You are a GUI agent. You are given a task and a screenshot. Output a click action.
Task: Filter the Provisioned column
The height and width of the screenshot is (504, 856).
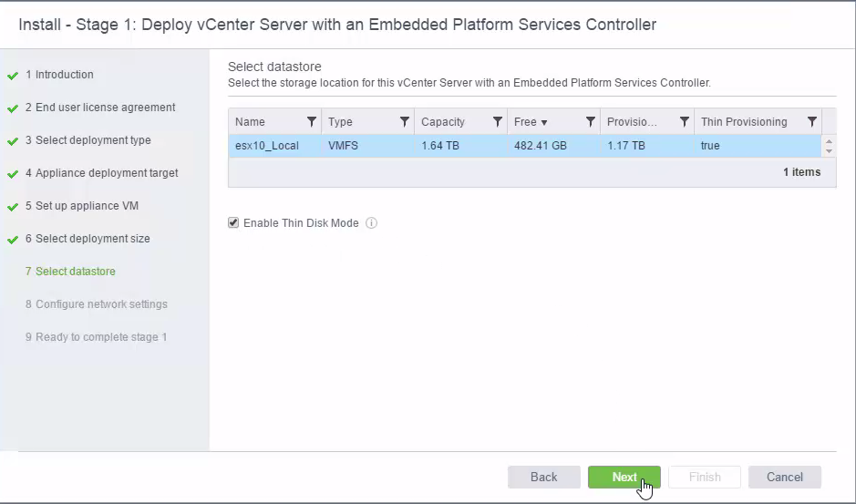click(684, 122)
